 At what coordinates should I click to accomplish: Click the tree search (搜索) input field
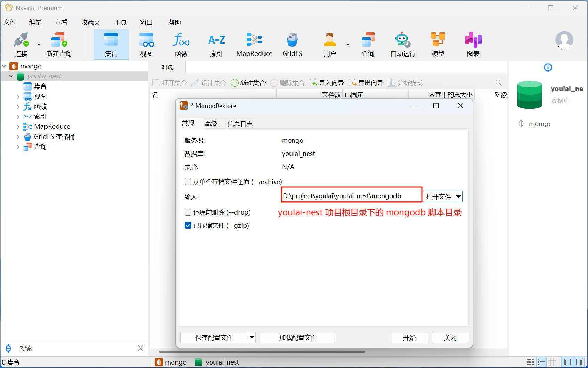(76, 348)
